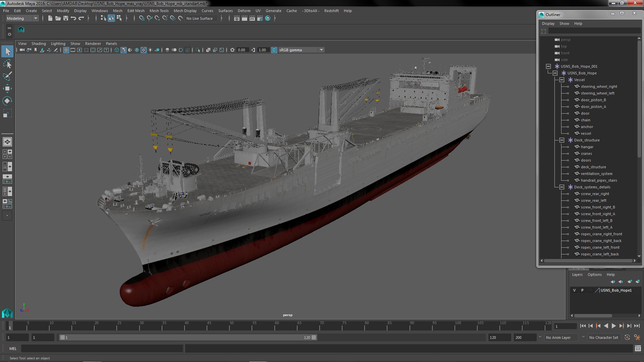Click the Snap to points magnet icon
The height and width of the screenshot is (362, 644).
(157, 18)
